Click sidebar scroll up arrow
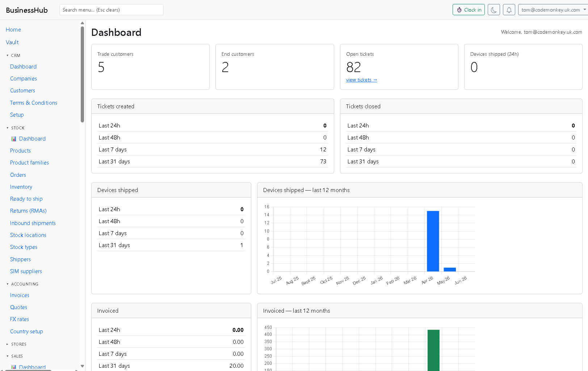Viewport: 588px width, 371px height. [x=83, y=23]
